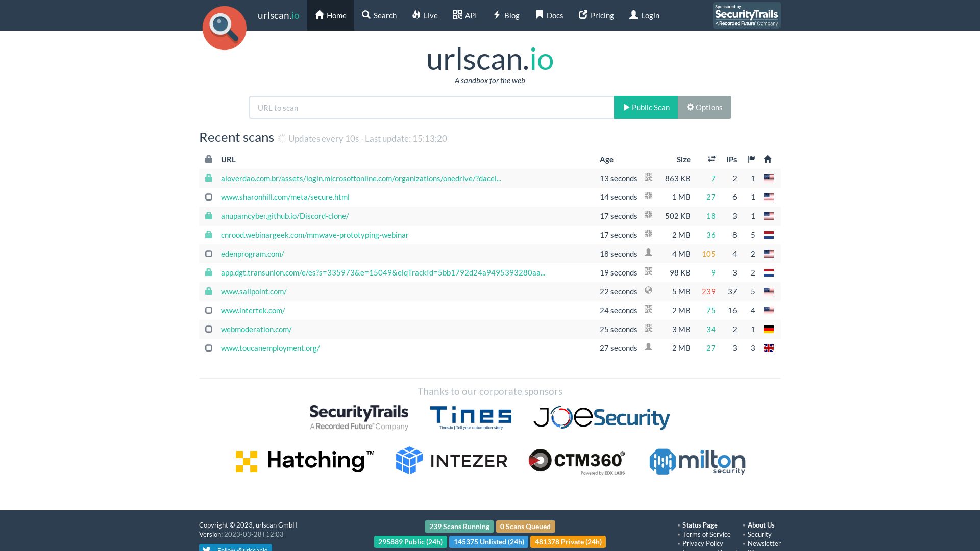Click API source icon on webmoderation.com row
Viewport: 980px width, 551px height.
point(649,328)
